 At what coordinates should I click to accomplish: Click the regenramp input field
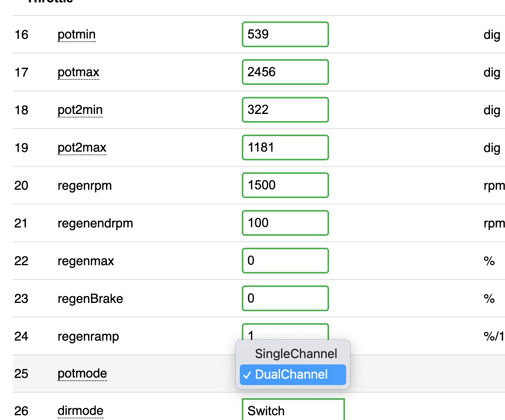tap(285, 332)
